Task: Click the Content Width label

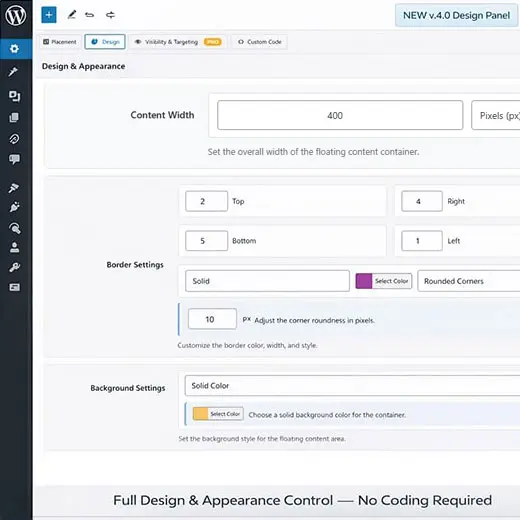Action: (162, 115)
